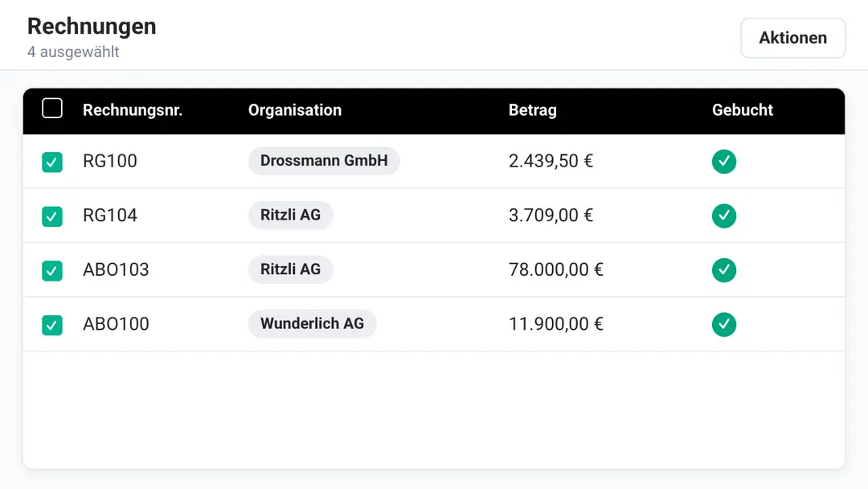Toggle the select-all checkbox in table header
The image size is (868, 489).
point(52,108)
